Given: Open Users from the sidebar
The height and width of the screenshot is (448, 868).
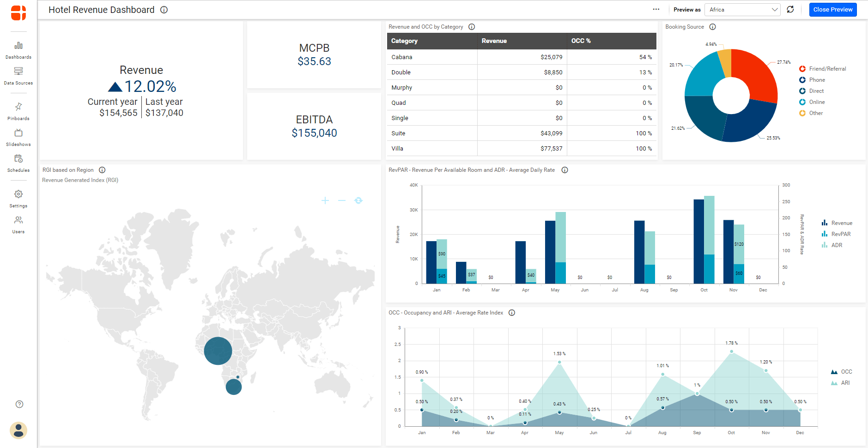Looking at the screenshot, I should (18, 224).
